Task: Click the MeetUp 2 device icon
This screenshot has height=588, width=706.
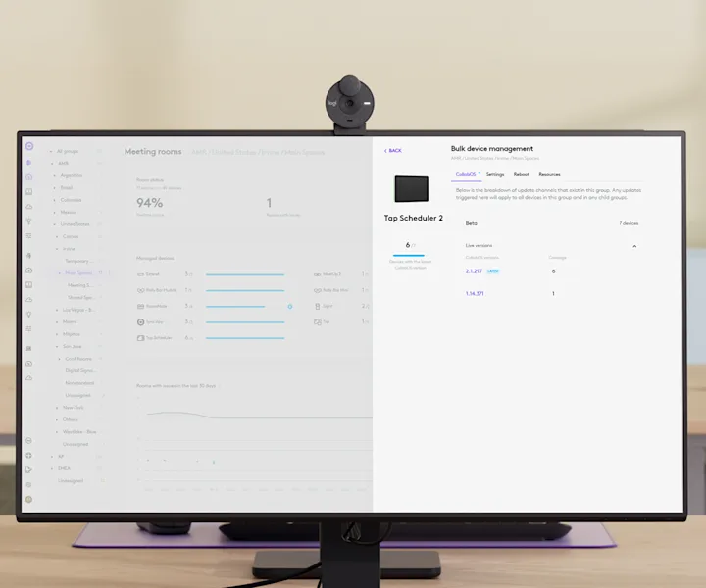Action: click(x=317, y=274)
